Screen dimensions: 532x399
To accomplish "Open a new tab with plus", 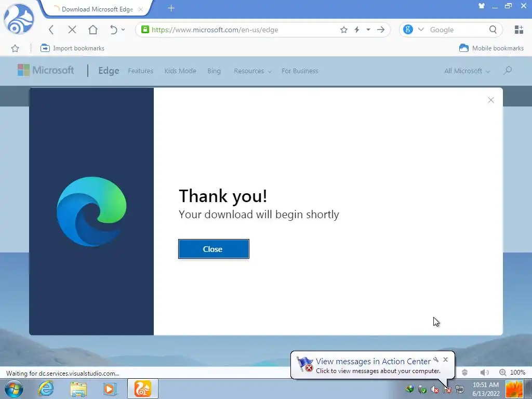I will pyautogui.click(x=171, y=8).
